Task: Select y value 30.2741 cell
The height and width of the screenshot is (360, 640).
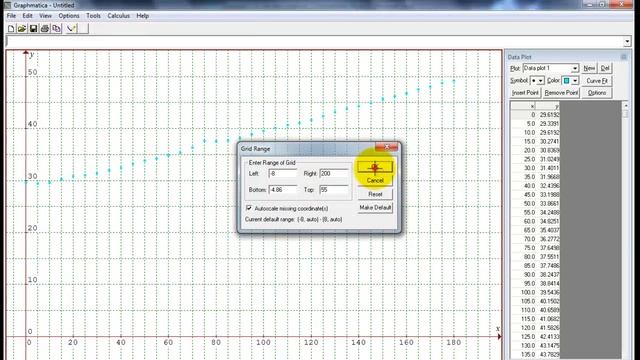Action: click(547, 142)
